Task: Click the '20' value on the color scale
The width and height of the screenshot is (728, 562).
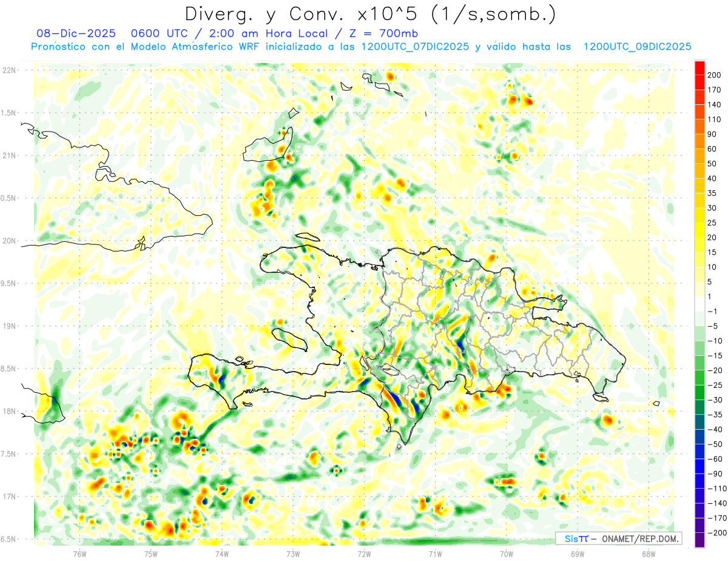Action: 712,238
